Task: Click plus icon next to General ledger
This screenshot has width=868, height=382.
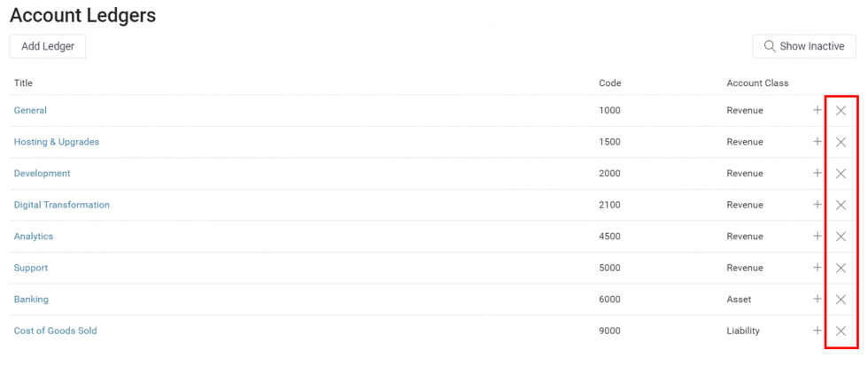Action: click(818, 110)
